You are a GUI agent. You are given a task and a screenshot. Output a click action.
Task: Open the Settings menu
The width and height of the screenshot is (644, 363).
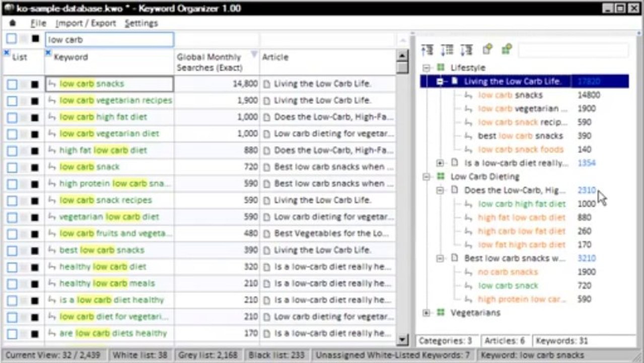[x=141, y=23]
